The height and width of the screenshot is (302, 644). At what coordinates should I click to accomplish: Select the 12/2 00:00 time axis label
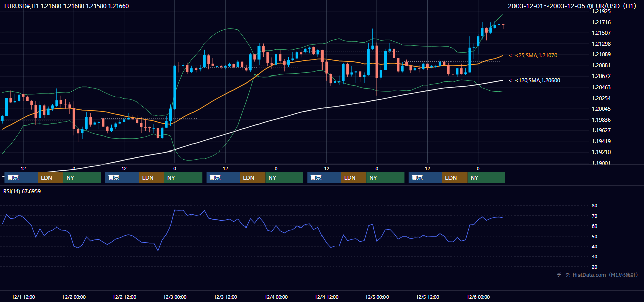pyautogui.click(x=74, y=297)
